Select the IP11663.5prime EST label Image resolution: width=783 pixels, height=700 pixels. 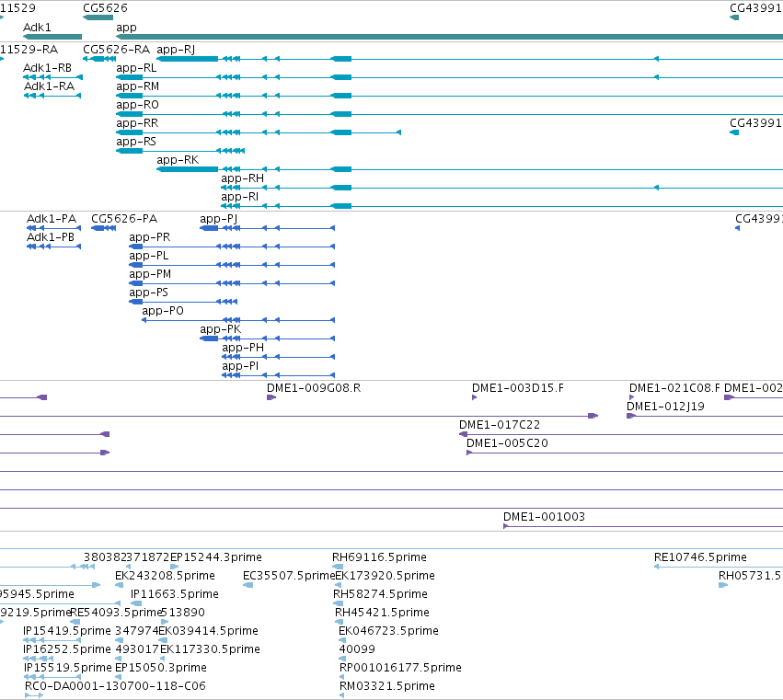175,594
